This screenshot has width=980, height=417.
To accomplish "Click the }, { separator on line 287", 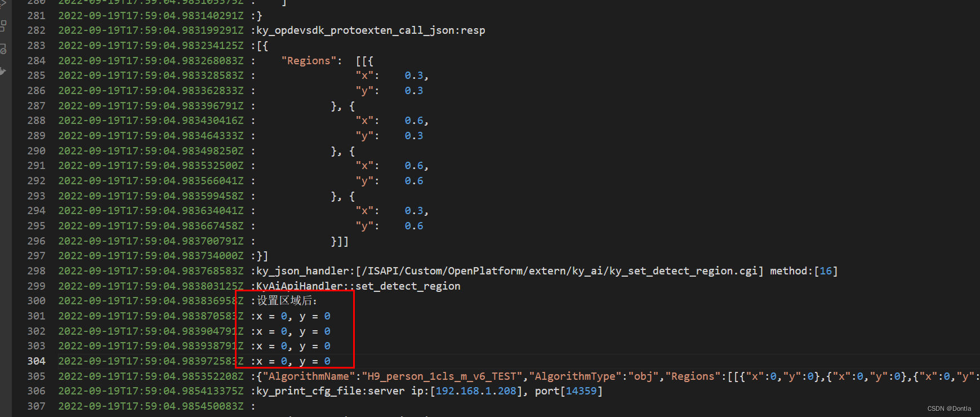I will (343, 106).
